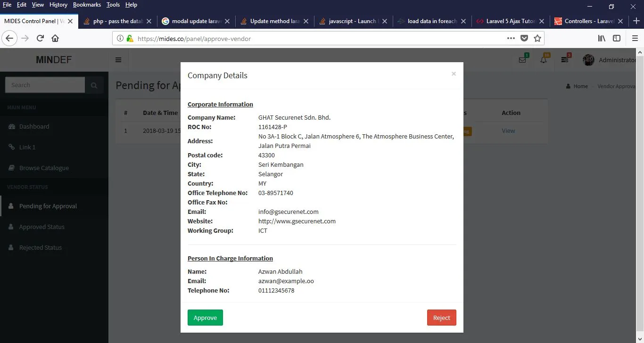Switch to the 'php - pass the data' tab
The width and height of the screenshot is (644, 343).
coord(118,21)
